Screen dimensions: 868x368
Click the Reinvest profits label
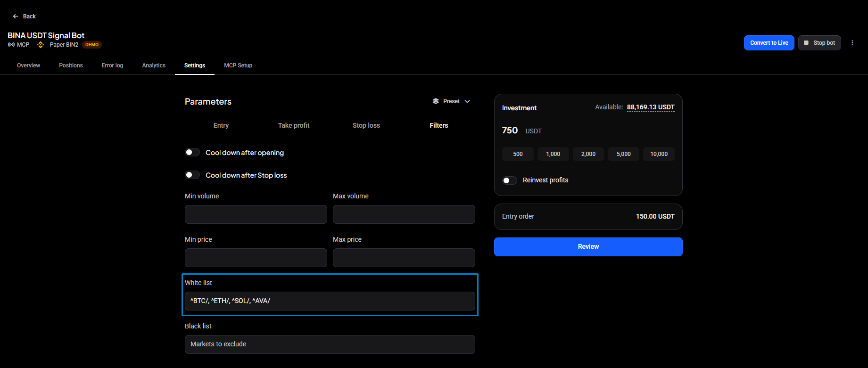[546, 180]
